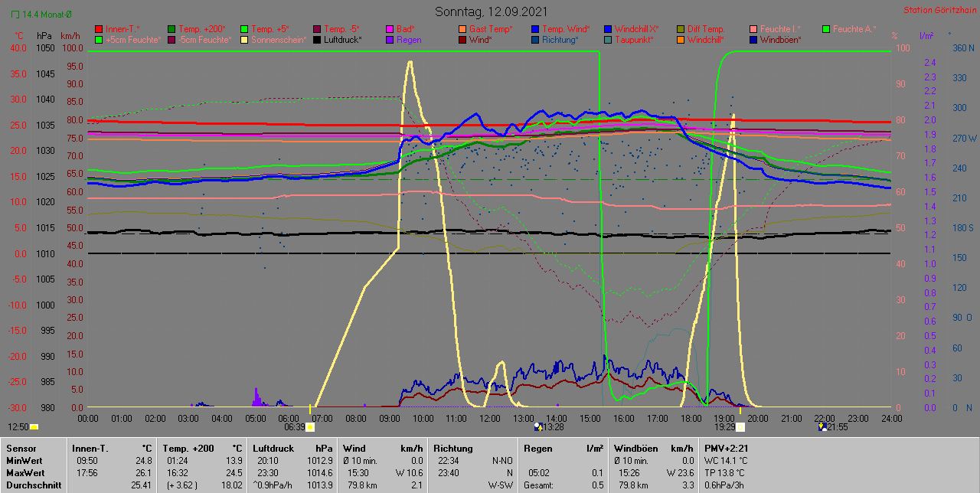
Task: Click the 360 N direction axis label
Action: tap(963, 47)
